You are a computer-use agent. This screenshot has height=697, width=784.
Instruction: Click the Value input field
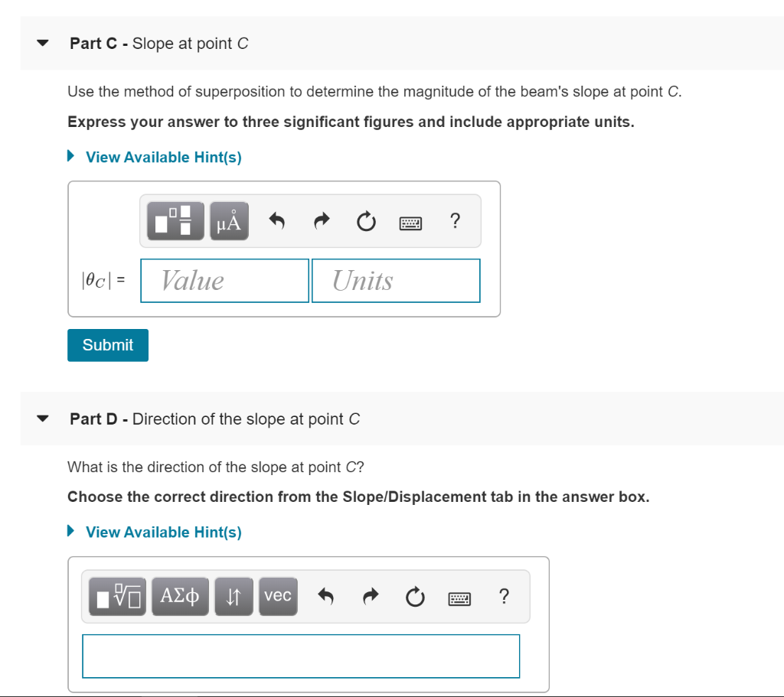point(224,280)
